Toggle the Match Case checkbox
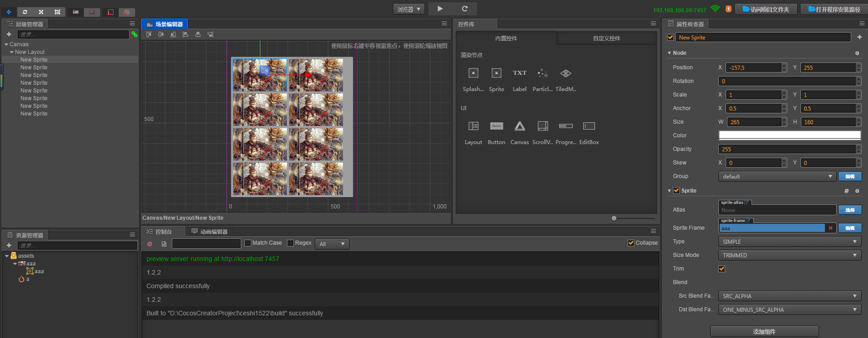Viewport: 868px width, 338px height. pyautogui.click(x=248, y=243)
